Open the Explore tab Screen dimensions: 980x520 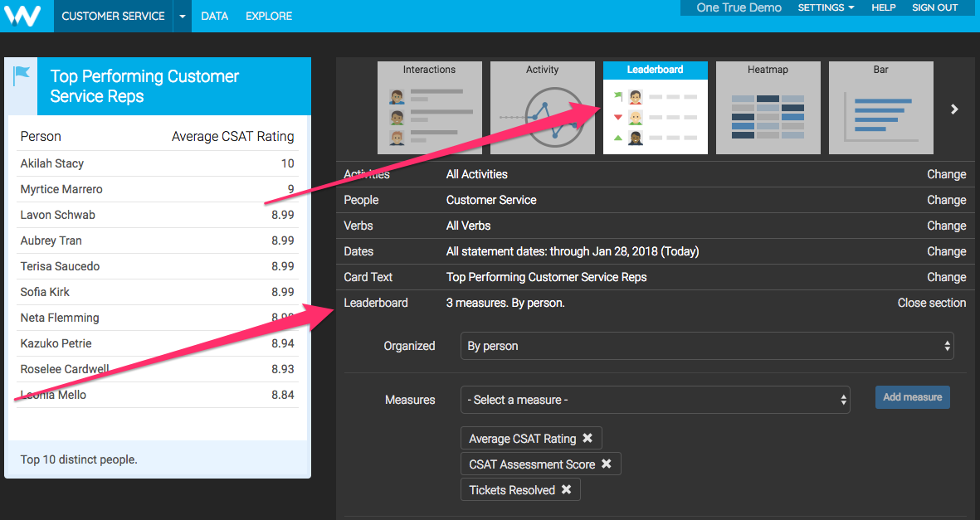click(269, 17)
